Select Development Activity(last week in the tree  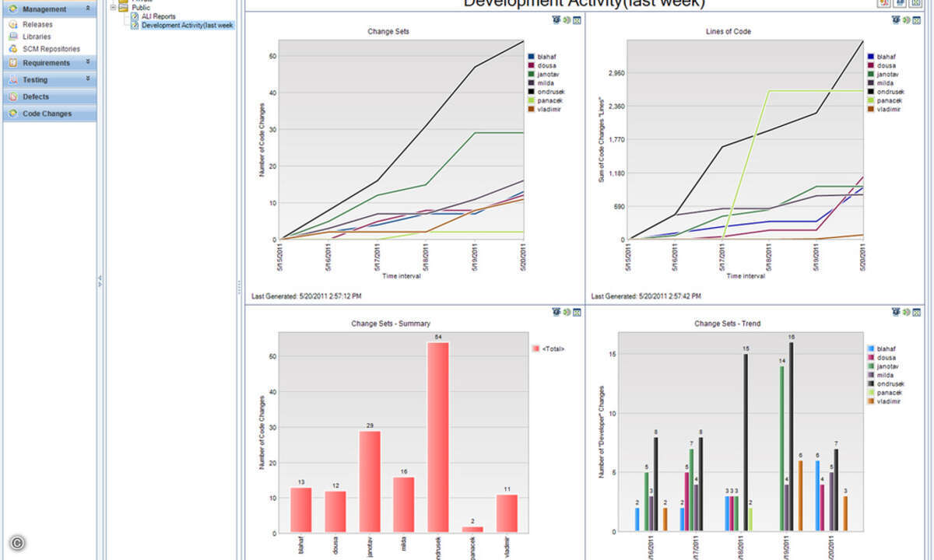pos(187,26)
